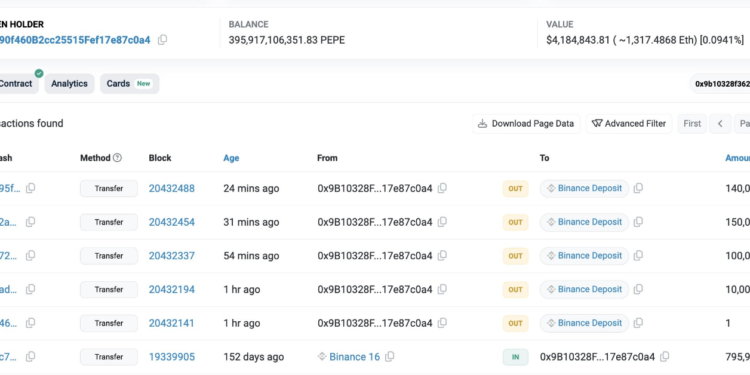Click the To address in the 152 days ago row
Viewport: 750px width, 375px height.
click(597, 357)
